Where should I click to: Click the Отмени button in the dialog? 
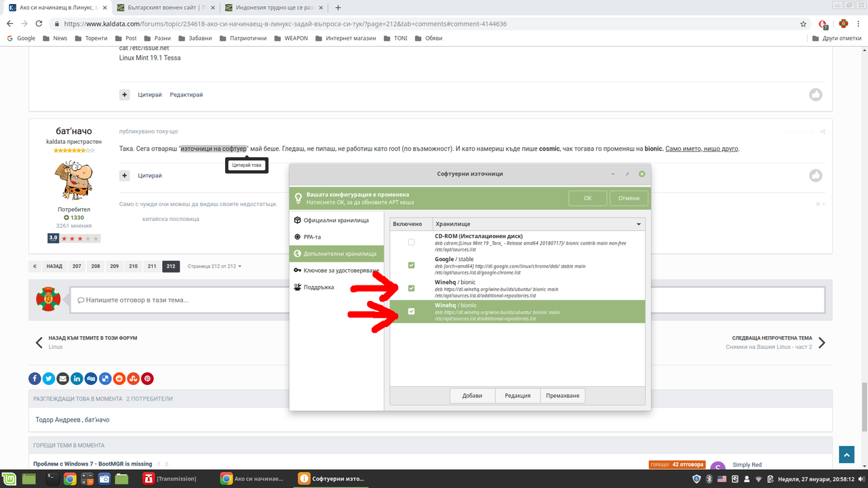click(x=629, y=198)
